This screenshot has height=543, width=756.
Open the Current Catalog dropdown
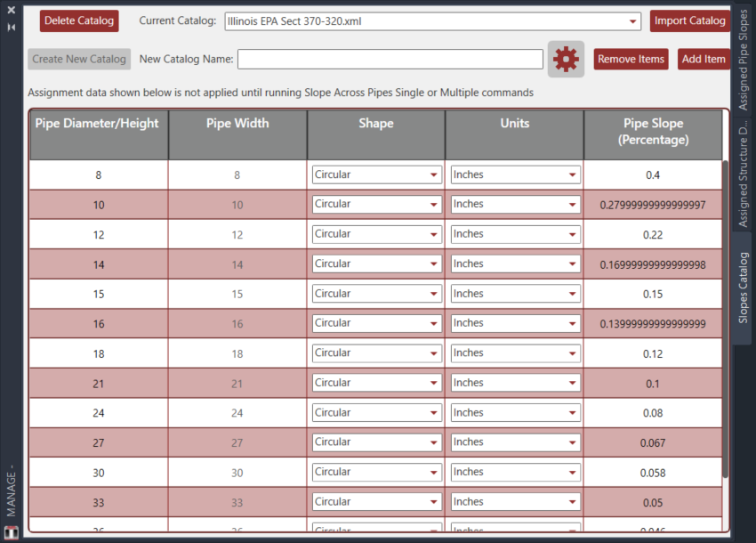click(432, 21)
